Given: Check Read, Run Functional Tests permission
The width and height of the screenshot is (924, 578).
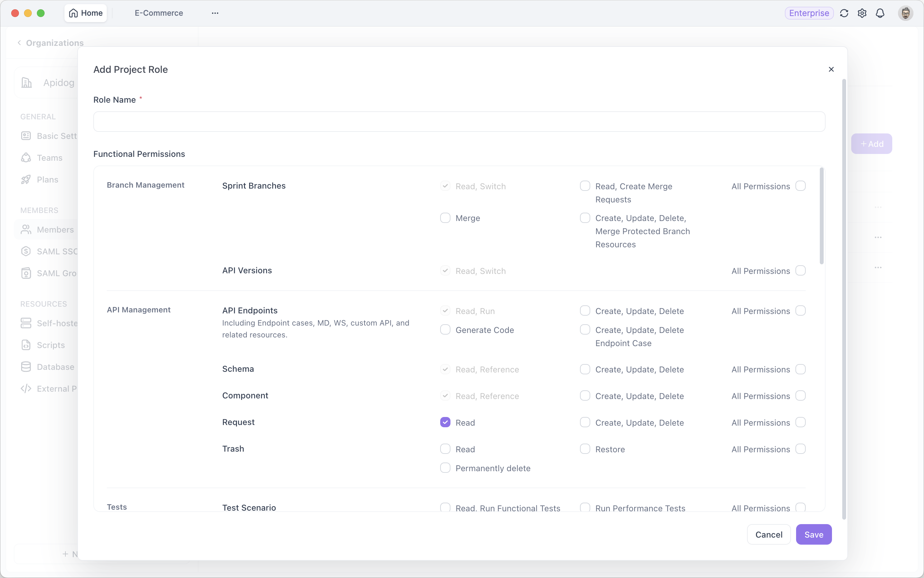Looking at the screenshot, I should pos(445,508).
